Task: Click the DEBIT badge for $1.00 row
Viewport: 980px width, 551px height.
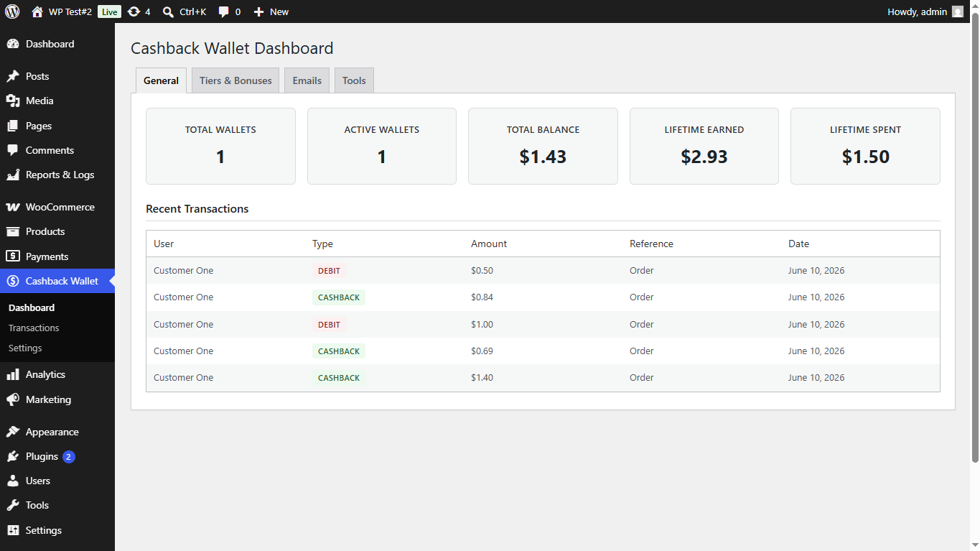Action: click(x=329, y=325)
